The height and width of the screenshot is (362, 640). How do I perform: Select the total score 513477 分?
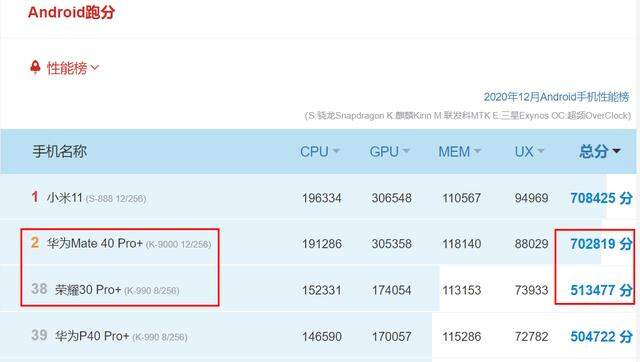click(x=601, y=290)
